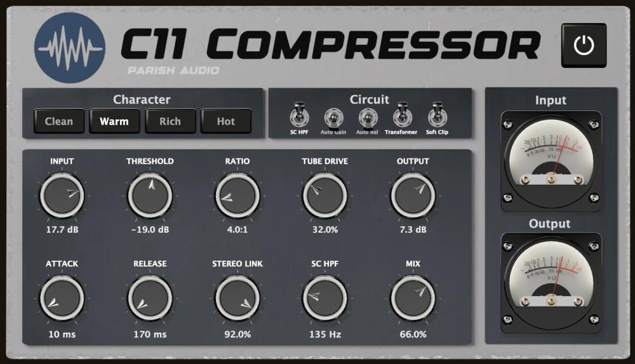Select the Warm character mode
Image resolution: width=635 pixels, height=364 pixels.
pyautogui.click(x=114, y=121)
